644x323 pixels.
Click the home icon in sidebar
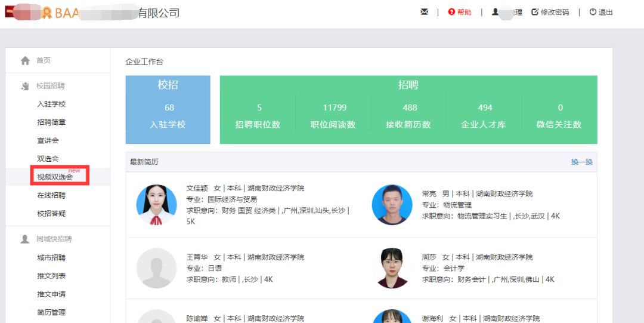pyautogui.click(x=25, y=60)
